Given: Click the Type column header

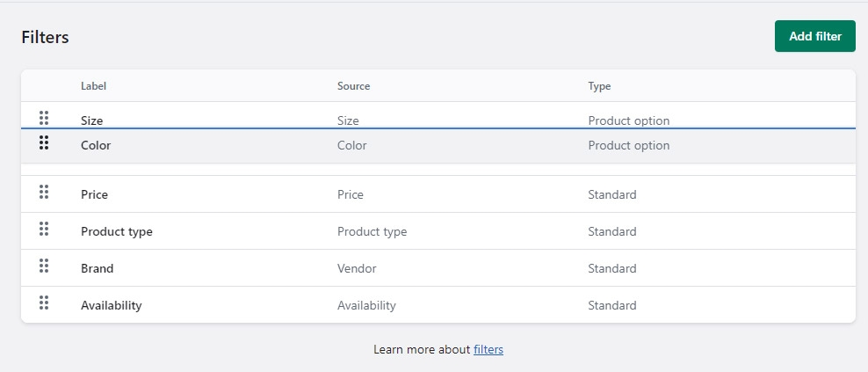Looking at the screenshot, I should [599, 86].
